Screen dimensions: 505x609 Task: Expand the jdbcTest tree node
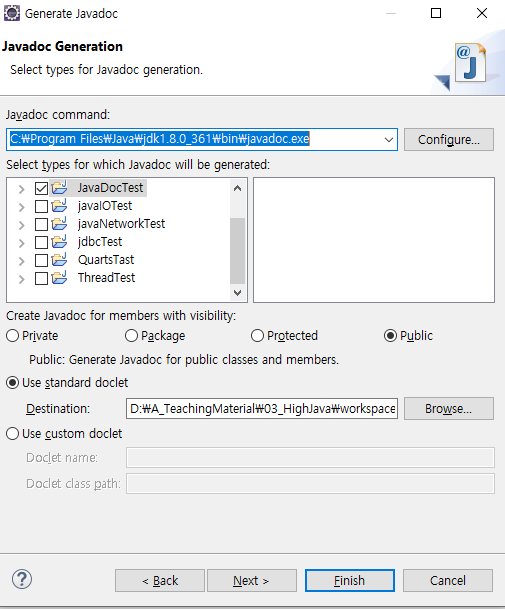[x=22, y=243]
